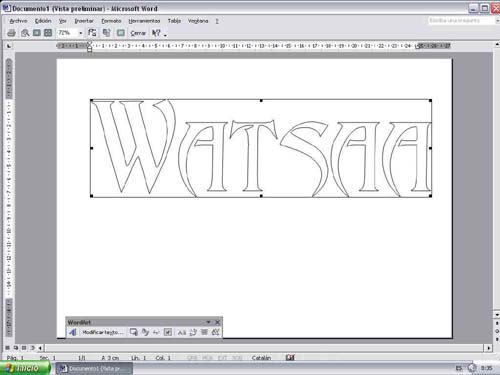Viewport: 500px width, 375px height.
Task: Click the first-line indent marker on ruler
Action: (89, 44)
